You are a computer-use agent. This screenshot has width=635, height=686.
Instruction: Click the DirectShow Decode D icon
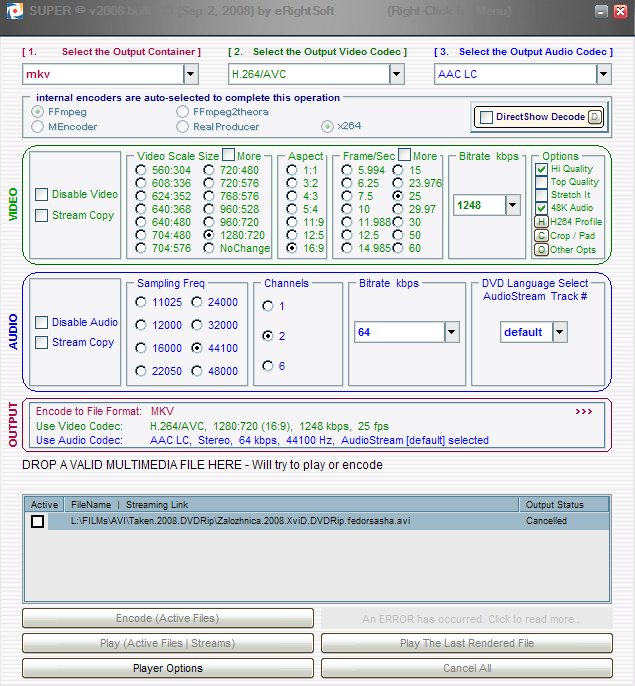point(595,117)
